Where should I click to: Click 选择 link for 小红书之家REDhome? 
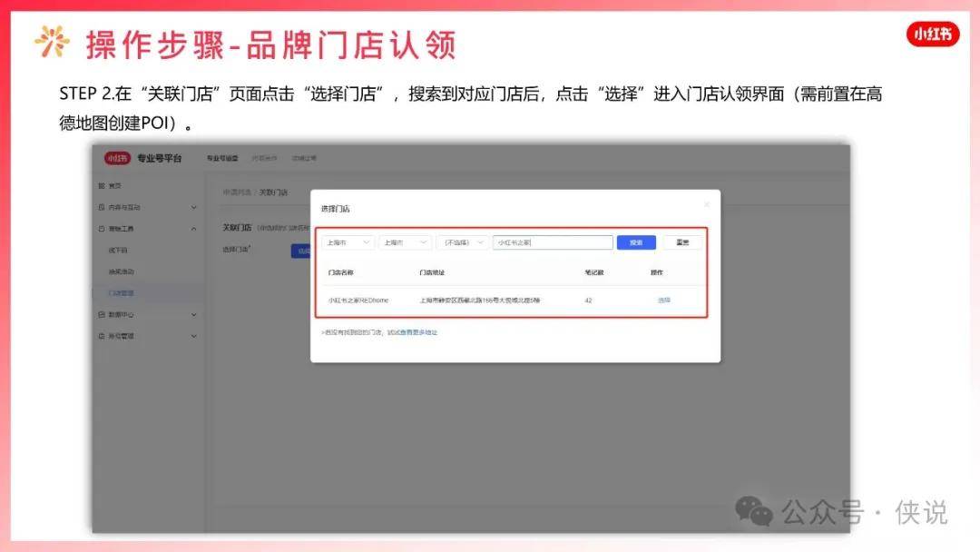pyautogui.click(x=663, y=301)
